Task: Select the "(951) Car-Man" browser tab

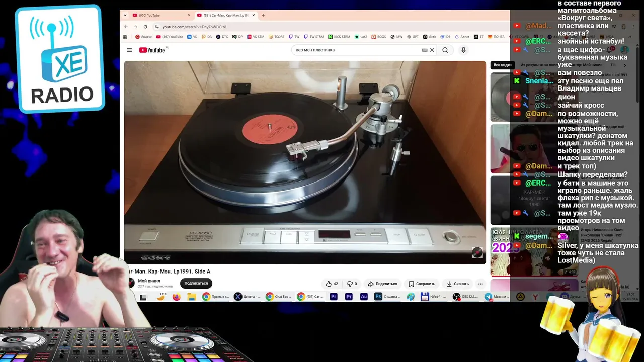Action: click(226, 15)
